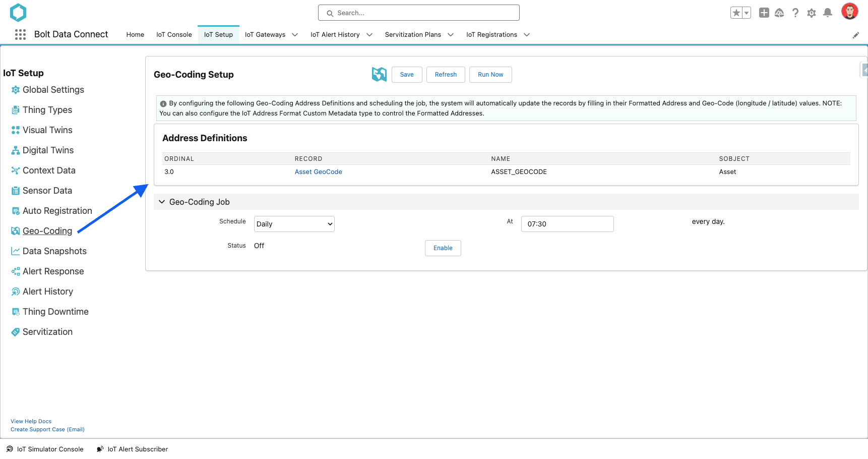Click the Run Now button
Screen dimensions: 868x459
click(x=490, y=75)
